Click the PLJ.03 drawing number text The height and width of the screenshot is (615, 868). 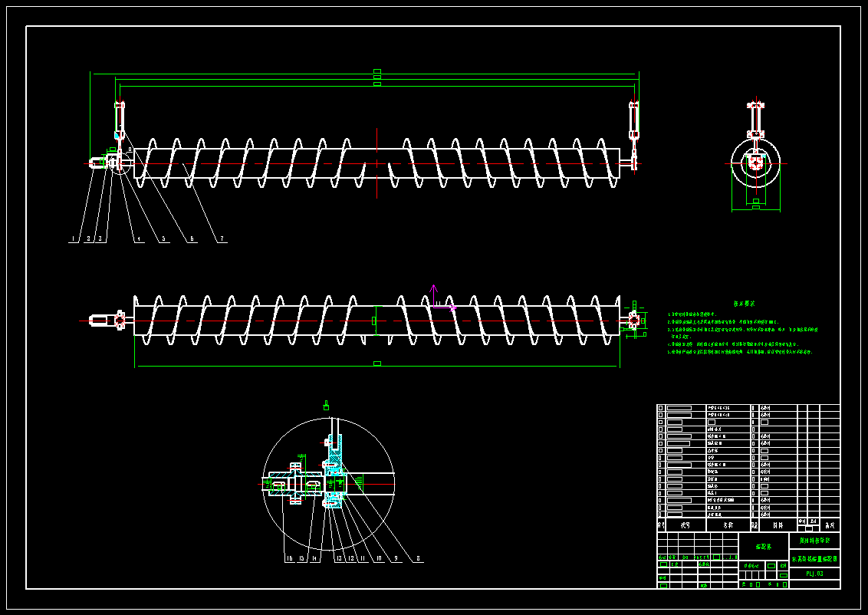tap(814, 574)
